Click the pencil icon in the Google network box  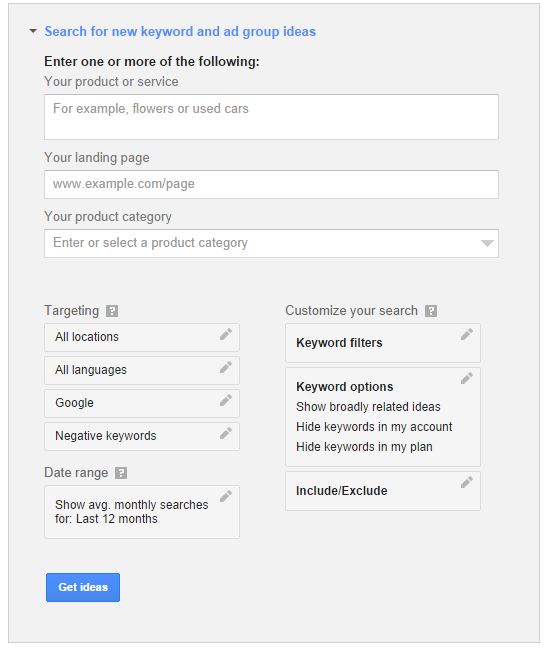(226, 401)
